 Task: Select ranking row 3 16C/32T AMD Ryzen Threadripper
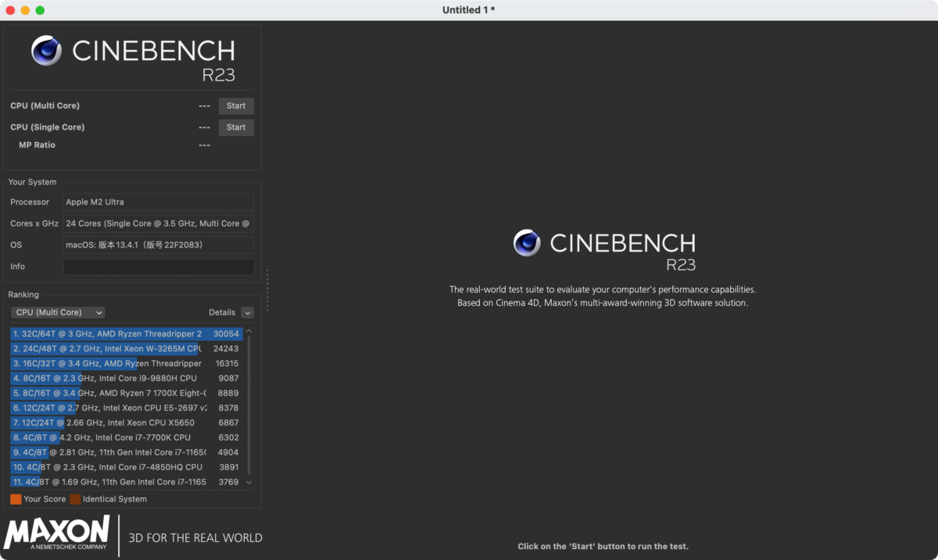click(126, 363)
